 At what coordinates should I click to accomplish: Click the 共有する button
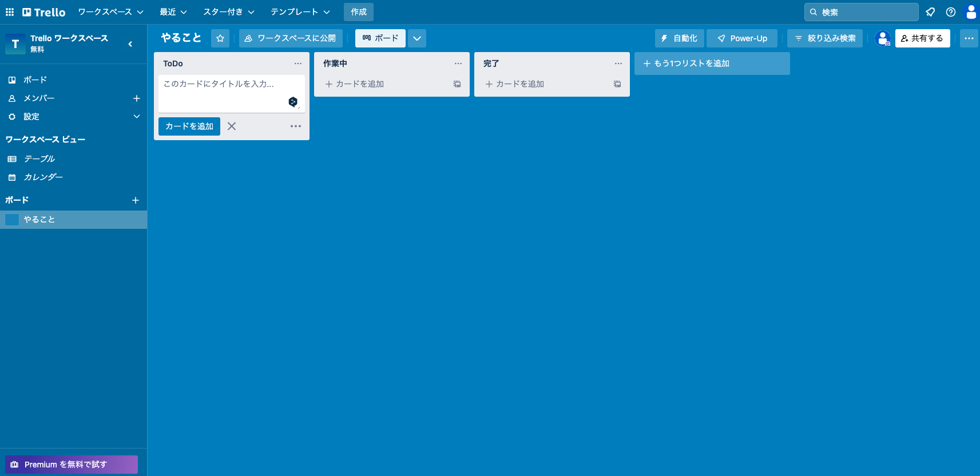click(x=923, y=38)
